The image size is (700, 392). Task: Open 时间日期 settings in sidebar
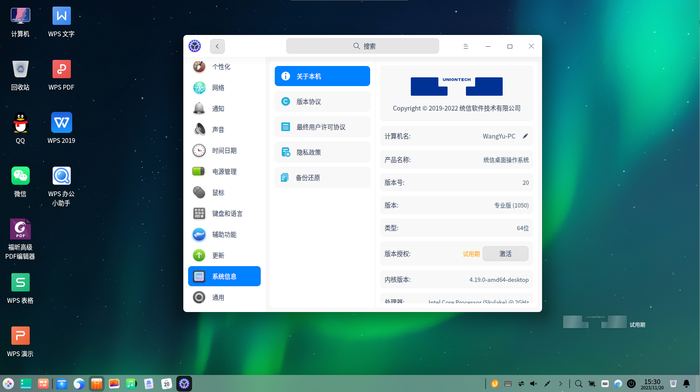pos(224,150)
